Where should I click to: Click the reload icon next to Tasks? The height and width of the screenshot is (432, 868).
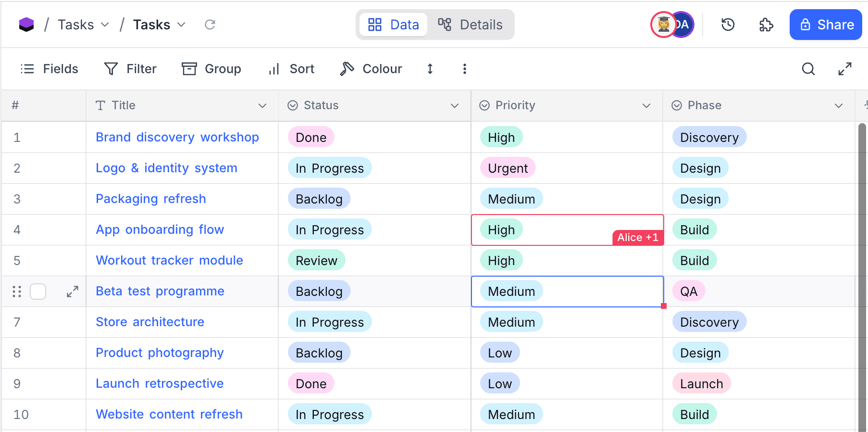coord(210,25)
